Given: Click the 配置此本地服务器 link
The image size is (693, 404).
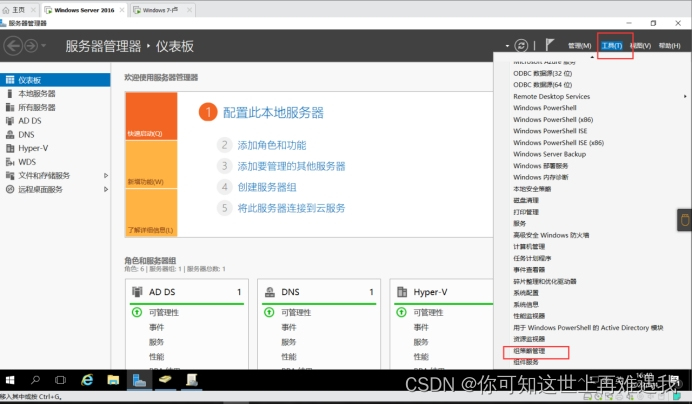Looking at the screenshot, I should (x=273, y=113).
